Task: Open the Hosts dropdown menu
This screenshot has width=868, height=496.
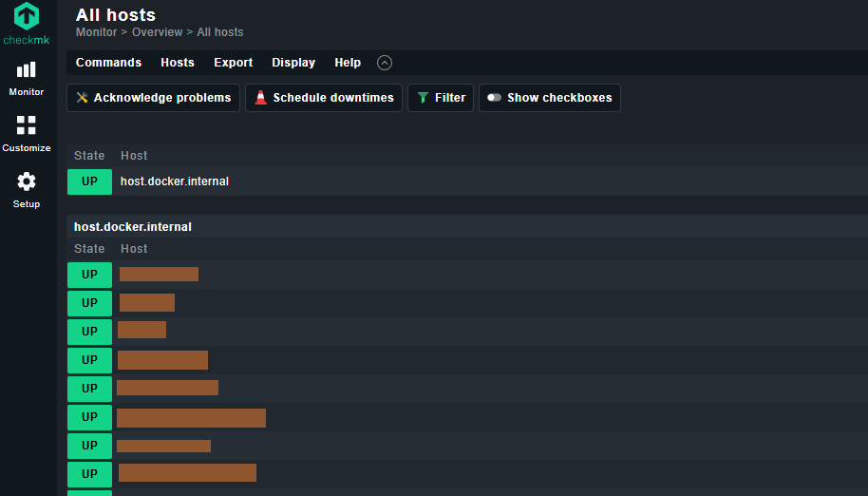Action: [x=178, y=63]
